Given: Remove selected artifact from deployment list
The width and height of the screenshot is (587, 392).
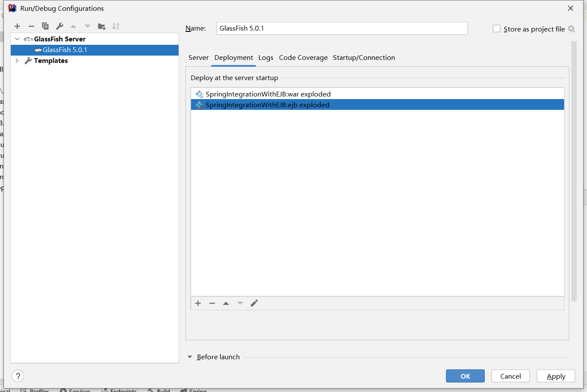Looking at the screenshot, I should (212, 303).
